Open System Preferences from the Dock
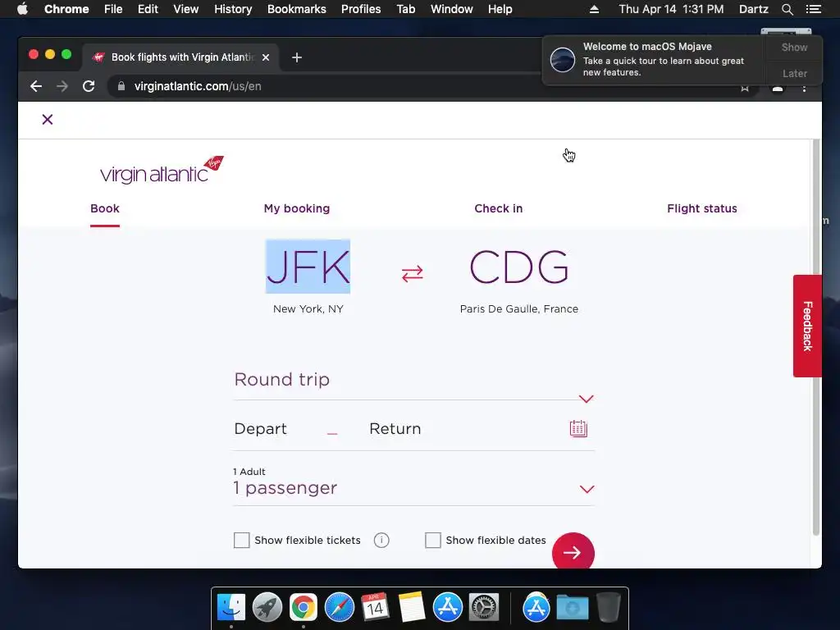This screenshot has width=840, height=630. click(484, 608)
